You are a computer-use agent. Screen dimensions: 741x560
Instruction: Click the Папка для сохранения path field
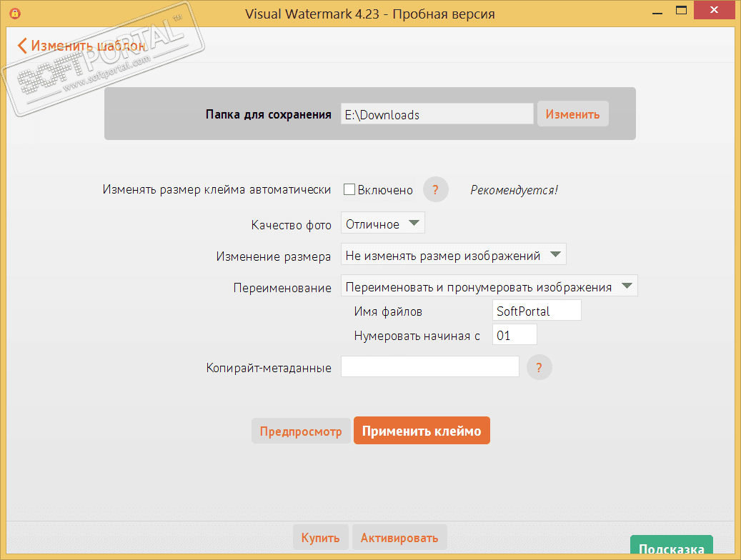click(437, 114)
